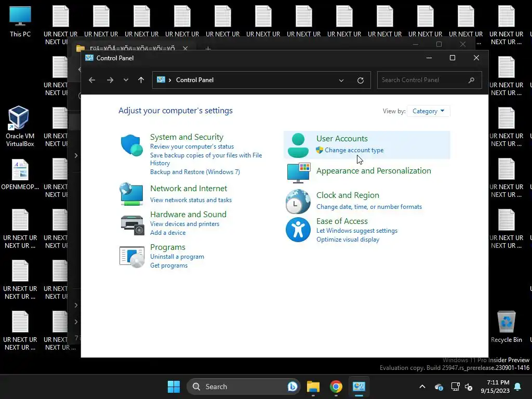Click Let Windows suggest settings

pyautogui.click(x=357, y=231)
